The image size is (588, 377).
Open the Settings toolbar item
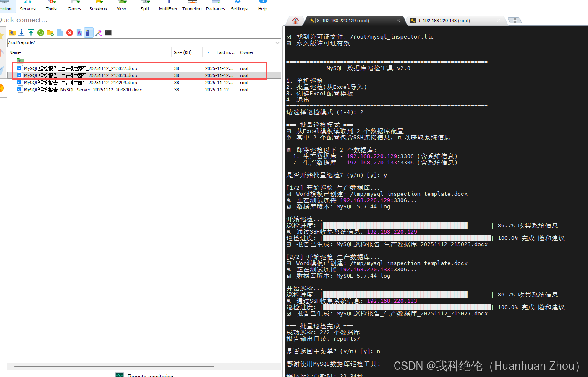point(239,6)
